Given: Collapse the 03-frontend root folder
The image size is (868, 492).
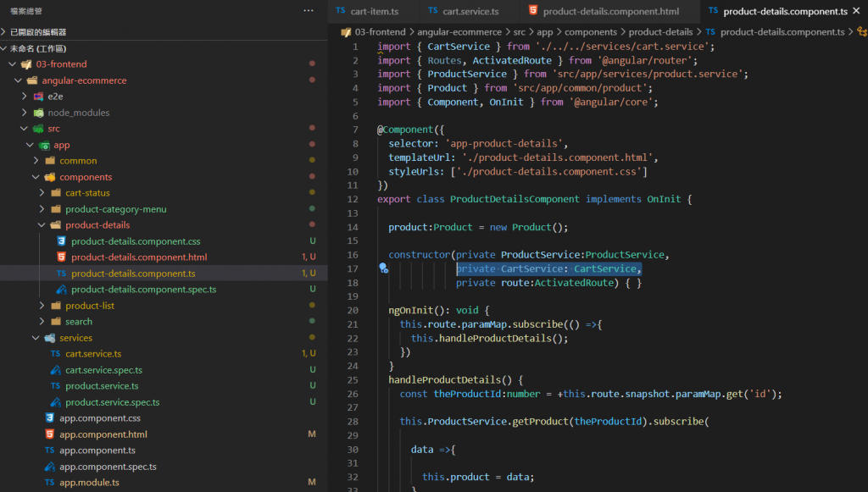Looking at the screenshot, I should pyautogui.click(x=12, y=64).
